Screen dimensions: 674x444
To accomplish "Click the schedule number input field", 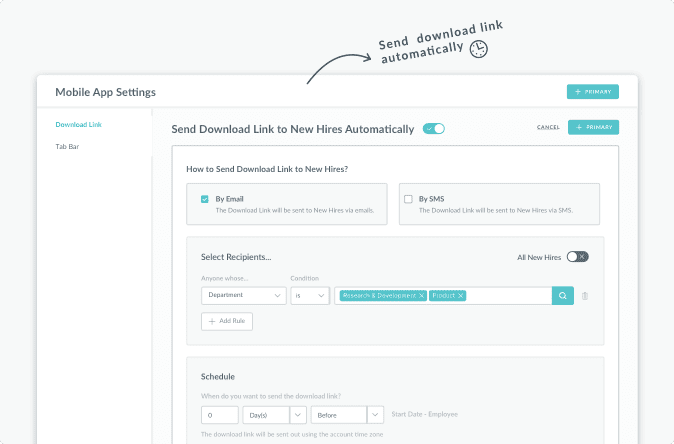I will point(220,415).
